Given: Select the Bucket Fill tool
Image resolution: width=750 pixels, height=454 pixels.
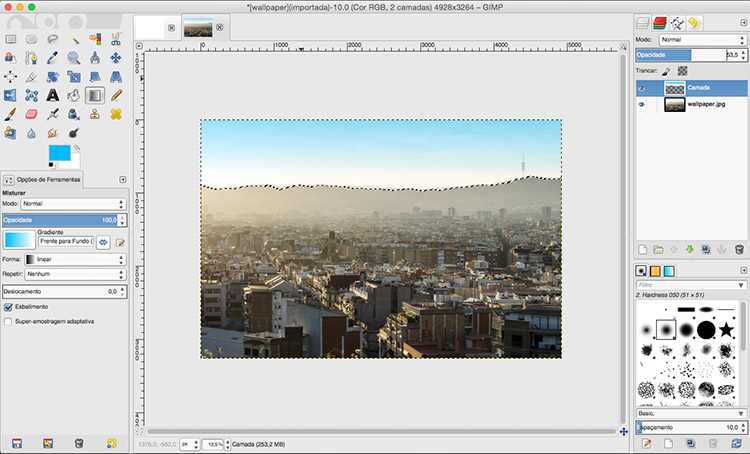Looking at the screenshot, I should (x=74, y=95).
